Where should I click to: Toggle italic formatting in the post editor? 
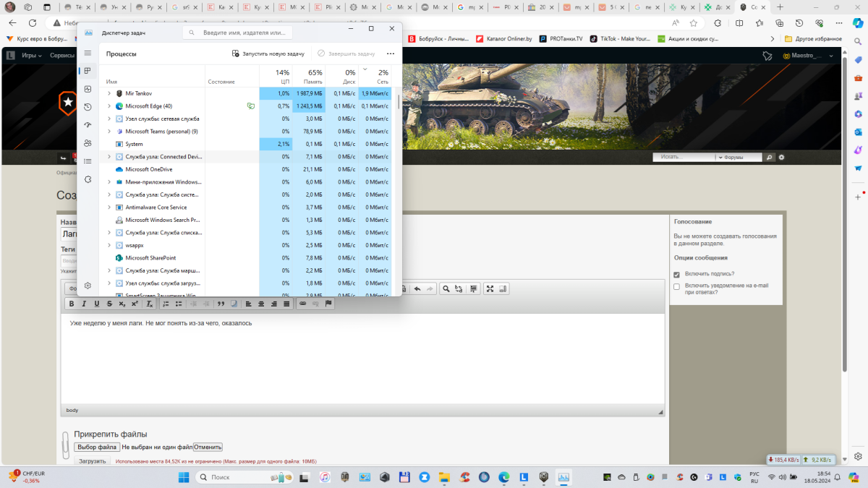[84, 304]
